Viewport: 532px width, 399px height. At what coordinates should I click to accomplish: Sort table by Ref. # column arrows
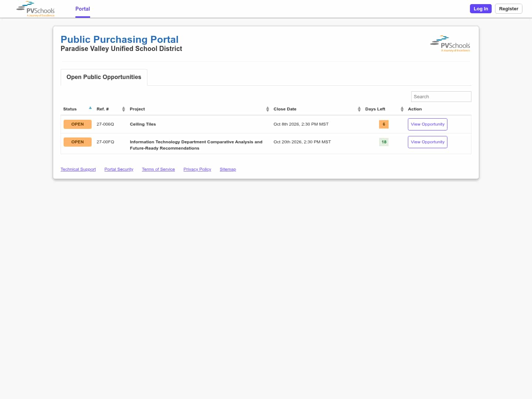point(123,109)
